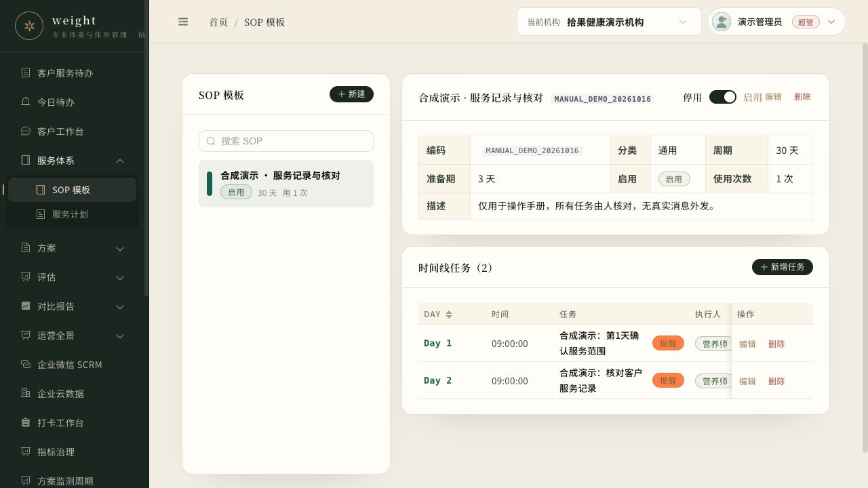Delete the Day 1 task
This screenshot has height=488, width=868.
[776, 344]
